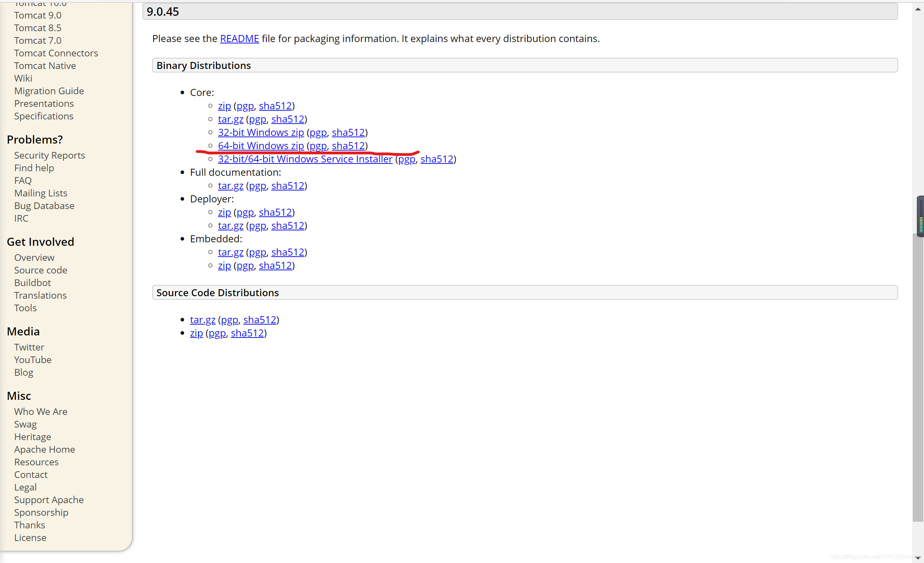Open Apache Home link
Viewport: 924px width, 563px height.
pos(44,449)
